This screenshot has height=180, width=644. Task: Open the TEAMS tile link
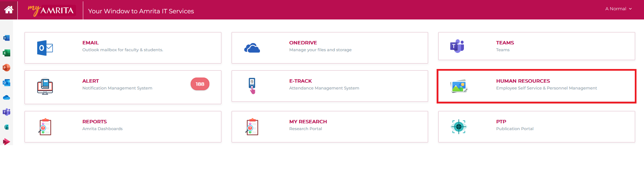coord(505,43)
